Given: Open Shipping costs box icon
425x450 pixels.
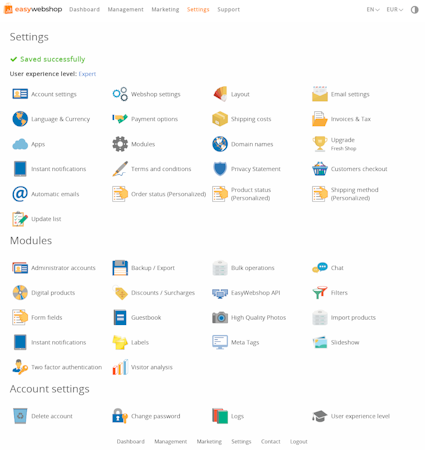Looking at the screenshot, I should click(220, 119).
